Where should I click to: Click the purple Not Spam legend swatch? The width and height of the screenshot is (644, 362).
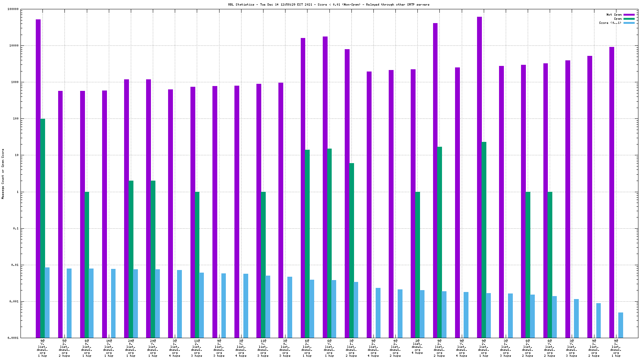coord(629,15)
